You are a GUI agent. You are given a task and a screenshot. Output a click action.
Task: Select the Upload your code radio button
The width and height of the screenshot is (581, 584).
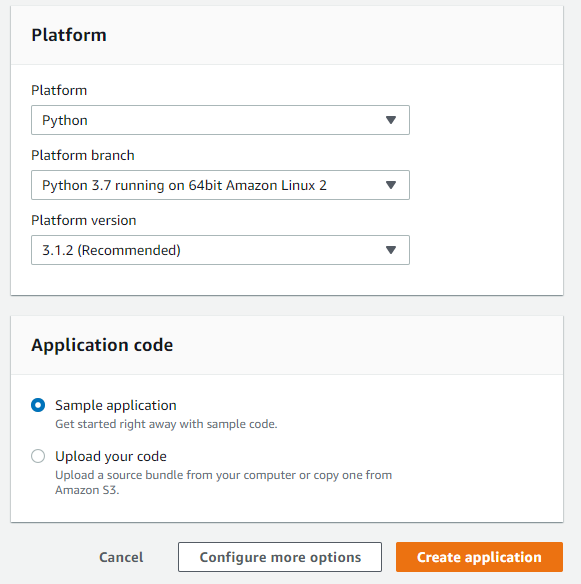38,456
